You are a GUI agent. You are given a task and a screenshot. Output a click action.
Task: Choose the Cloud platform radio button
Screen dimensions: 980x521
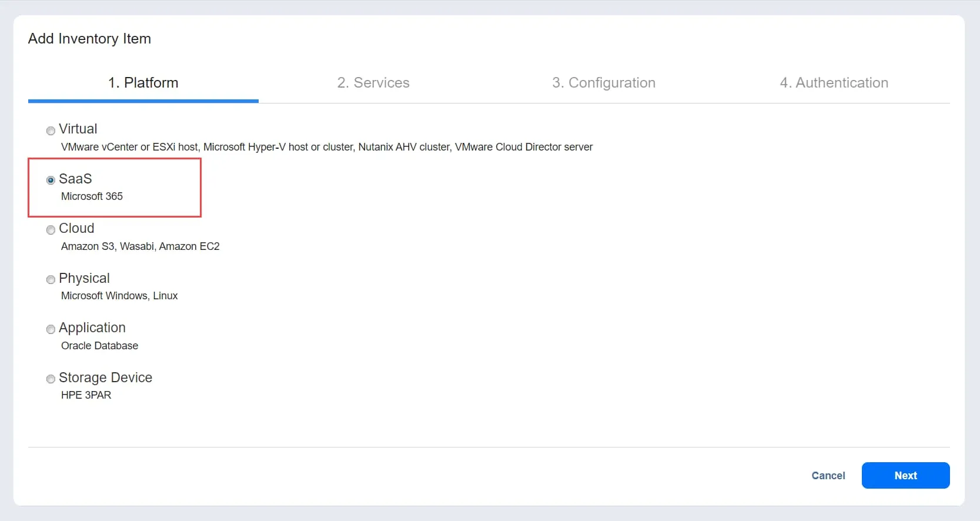coord(51,230)
